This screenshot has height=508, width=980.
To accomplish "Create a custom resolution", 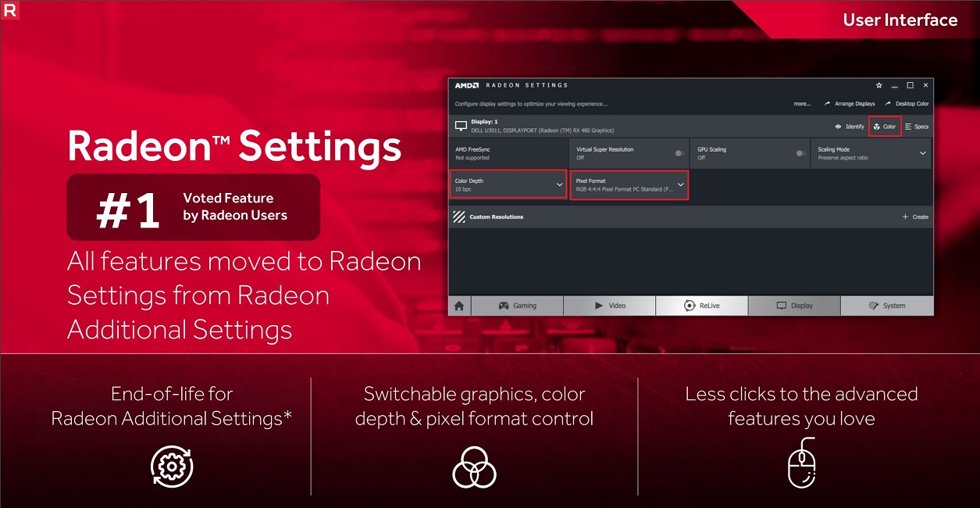I will [x=915, y=216].
